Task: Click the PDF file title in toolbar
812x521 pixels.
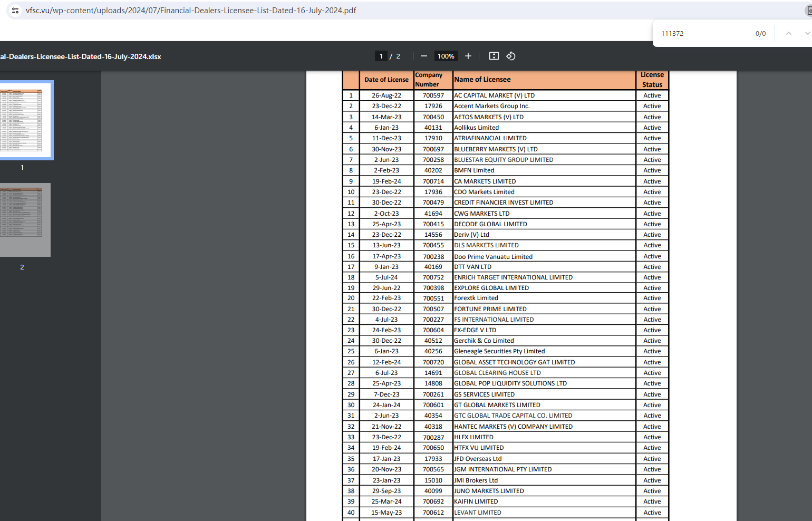Action: pyautogui.click(x=80, y=56)
